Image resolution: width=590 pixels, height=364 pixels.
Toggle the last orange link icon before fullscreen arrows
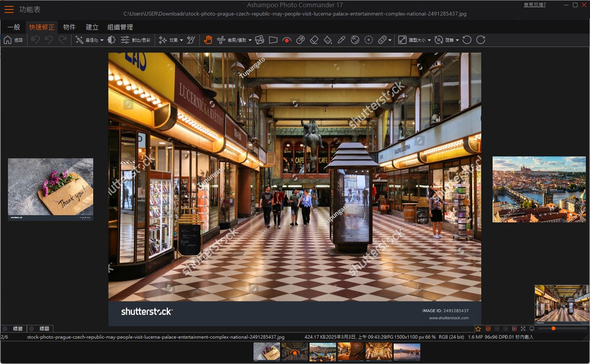pos(514,329)
